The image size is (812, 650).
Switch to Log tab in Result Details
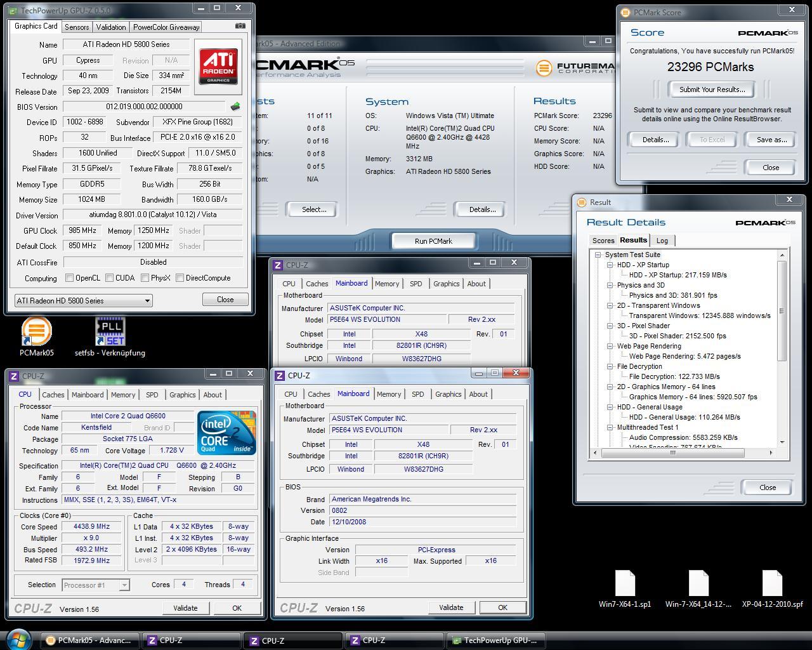point(662,241)
